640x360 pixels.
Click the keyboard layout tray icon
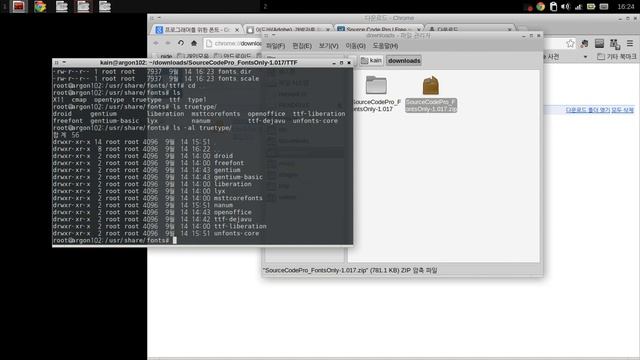(x=604, y=7)
